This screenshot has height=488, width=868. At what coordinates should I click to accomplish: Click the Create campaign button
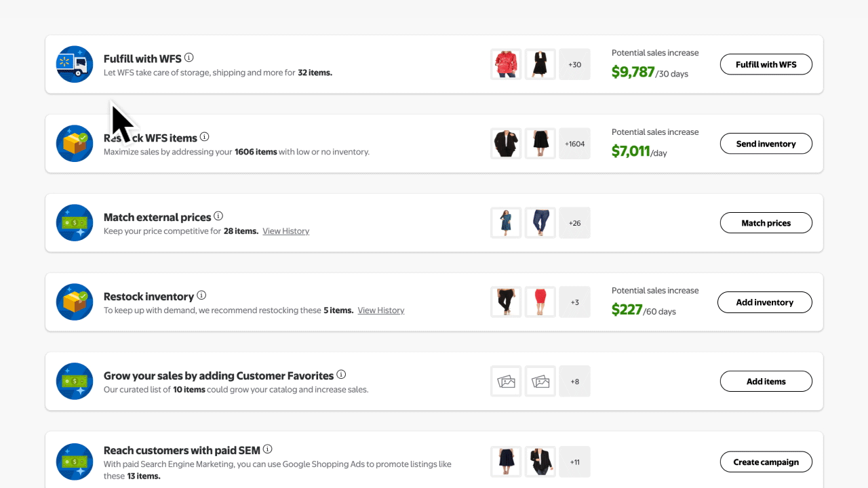(x=766, y=462)
